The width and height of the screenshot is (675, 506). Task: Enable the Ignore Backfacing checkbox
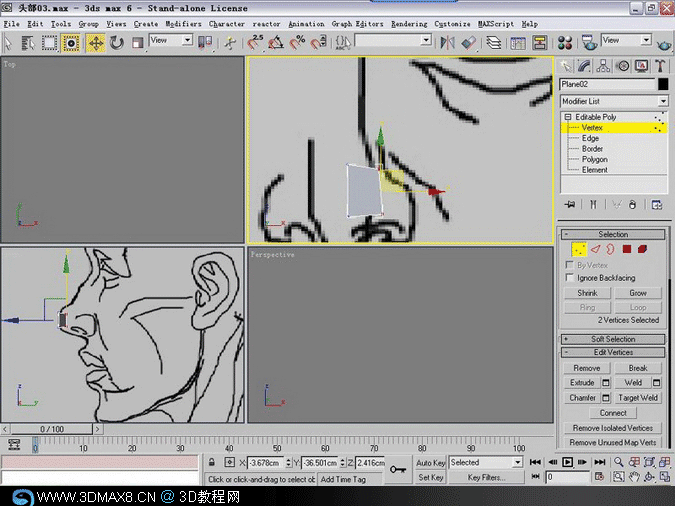pyautogui.click(x=570, y=278)
